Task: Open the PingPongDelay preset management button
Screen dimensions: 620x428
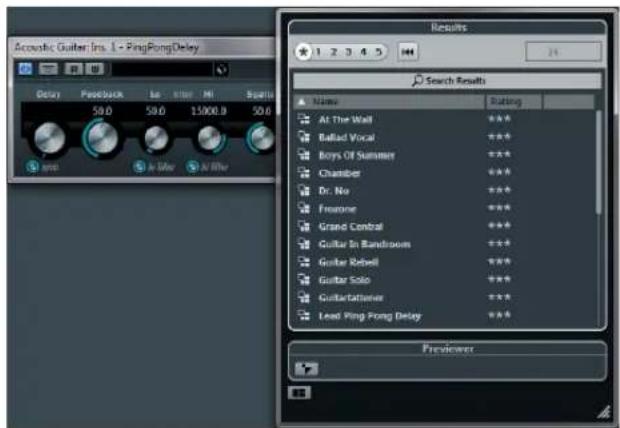Action: (48, 69)
